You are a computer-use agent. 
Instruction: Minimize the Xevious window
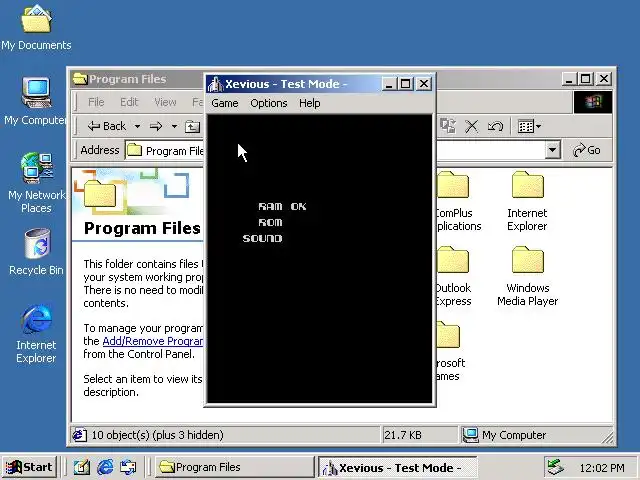point(389,84)
